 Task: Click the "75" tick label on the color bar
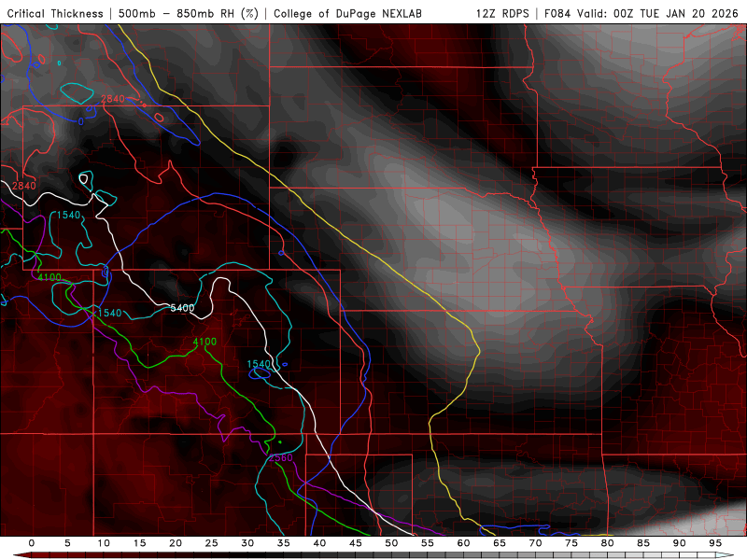[x=571, y=543]
